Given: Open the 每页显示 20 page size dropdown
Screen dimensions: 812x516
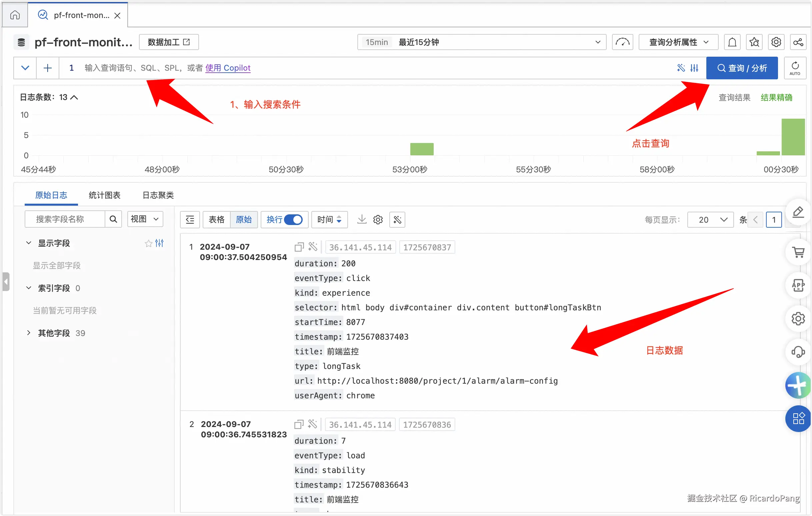Looking at the screenshot, I should coord(710,220).
